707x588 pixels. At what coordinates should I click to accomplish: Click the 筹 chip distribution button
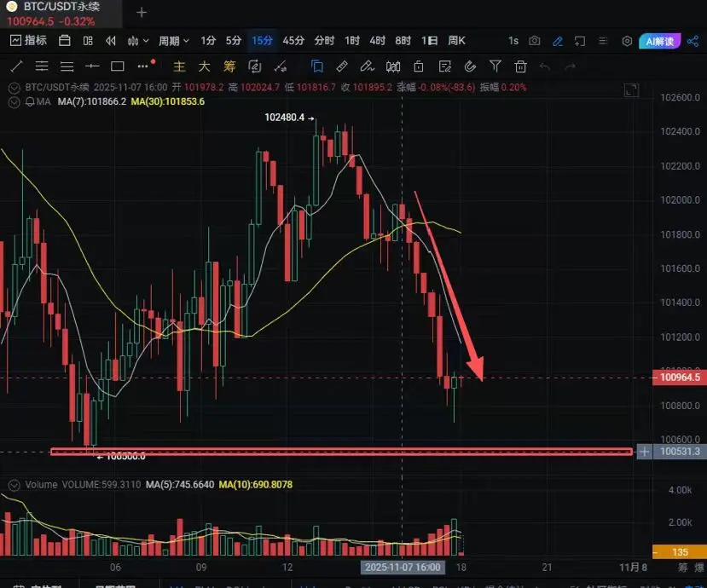229,66
